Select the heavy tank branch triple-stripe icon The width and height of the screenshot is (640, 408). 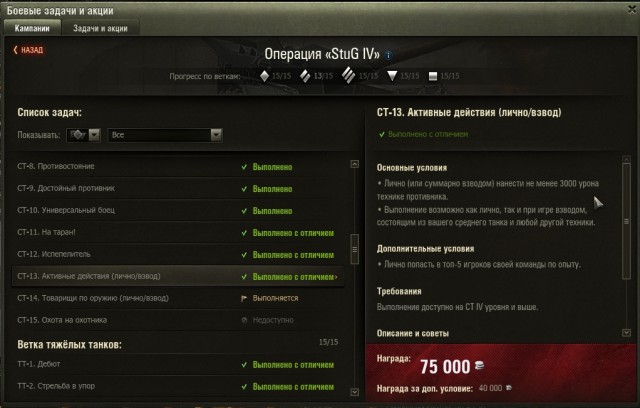click(348, 75)
